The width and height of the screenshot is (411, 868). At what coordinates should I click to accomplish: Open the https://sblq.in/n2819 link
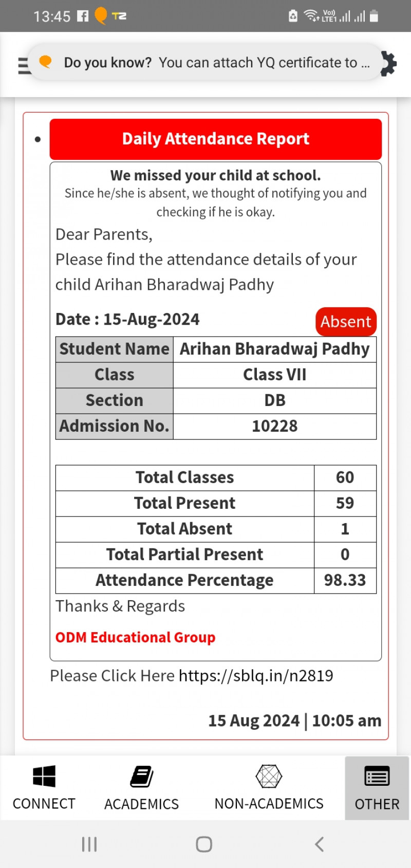256,675
